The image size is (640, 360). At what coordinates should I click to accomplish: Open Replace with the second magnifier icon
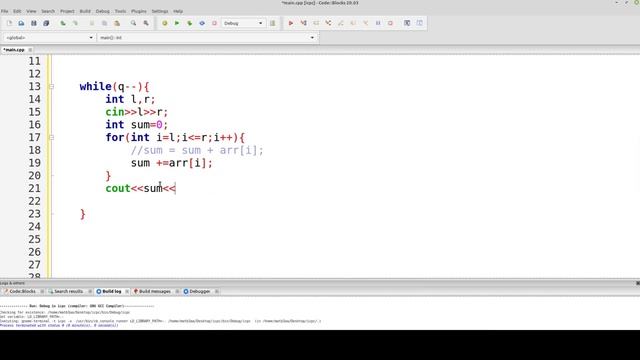[146, 23]
